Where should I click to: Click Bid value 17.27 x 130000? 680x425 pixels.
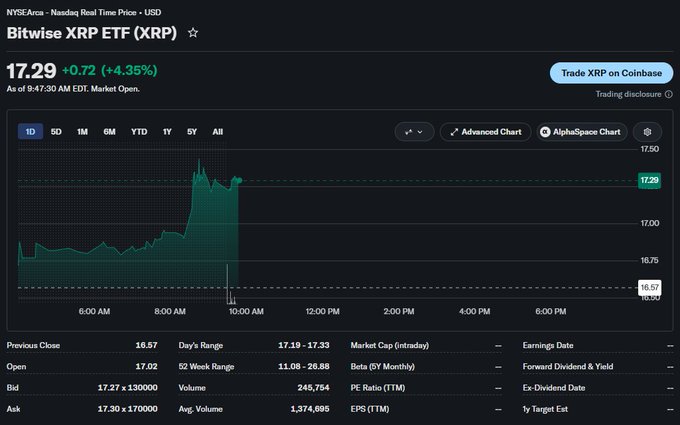click(x=128, y=388)
